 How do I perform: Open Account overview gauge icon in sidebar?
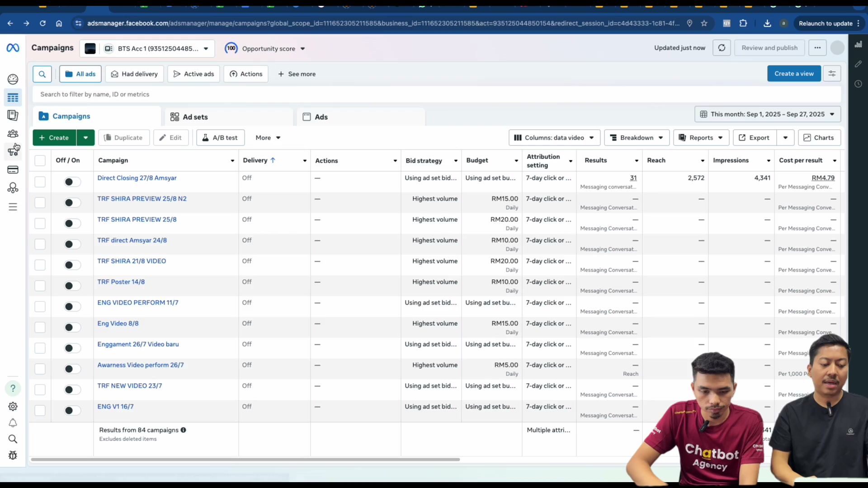13,79
